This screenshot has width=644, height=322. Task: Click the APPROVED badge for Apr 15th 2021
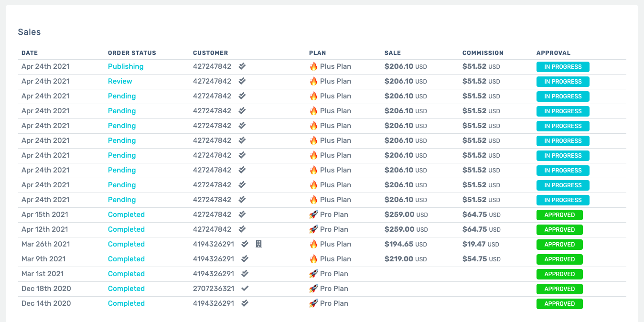559,215
